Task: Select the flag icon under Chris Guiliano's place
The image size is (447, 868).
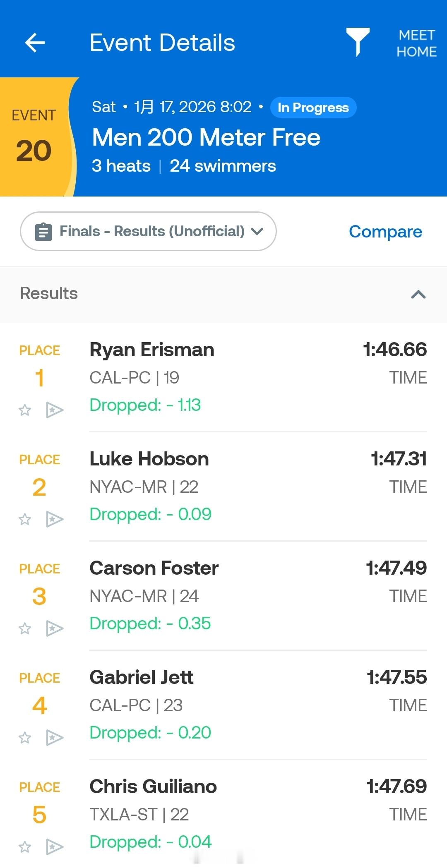Action: pyautogui.click(x=54, y=846)
